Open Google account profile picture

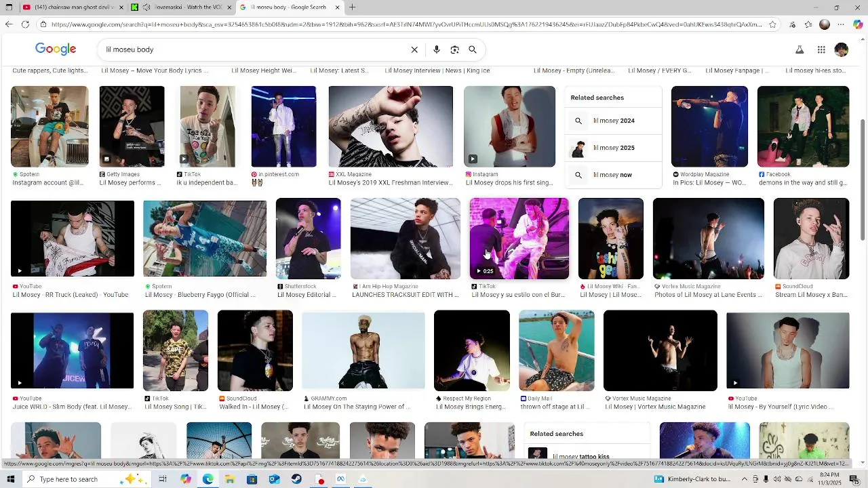[x=842, y=49]
